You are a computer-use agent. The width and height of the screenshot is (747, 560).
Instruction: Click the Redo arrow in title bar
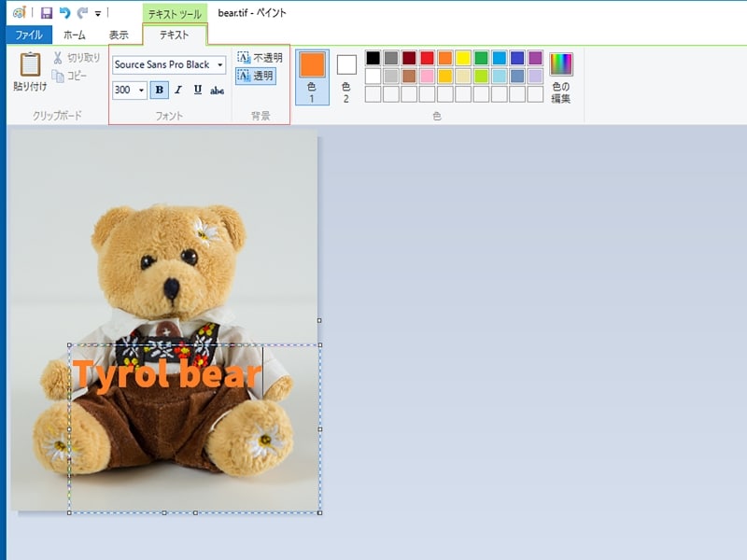pyautogui.click(x=82, y=13)
